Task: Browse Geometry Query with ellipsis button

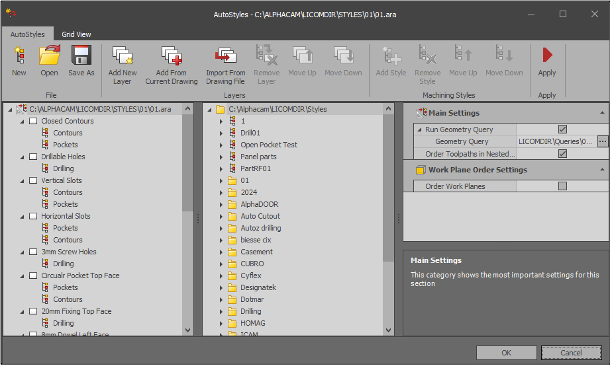Action: coord(602,141)
